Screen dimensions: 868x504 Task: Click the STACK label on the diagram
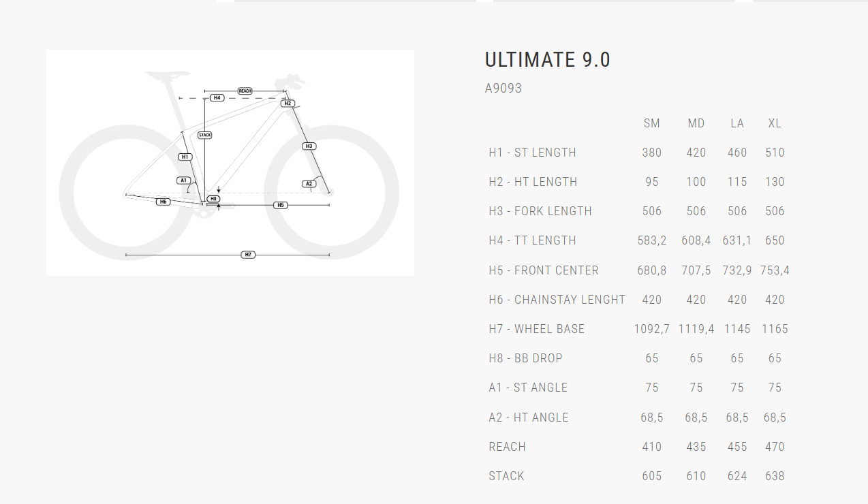pyautogui.click(x=204, y=135)
